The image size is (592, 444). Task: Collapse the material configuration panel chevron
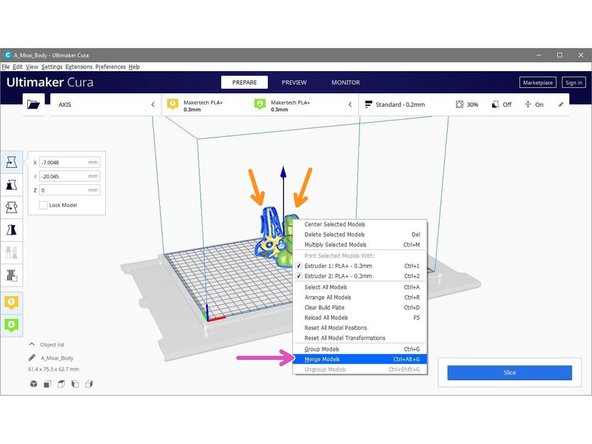pos(350,105)
